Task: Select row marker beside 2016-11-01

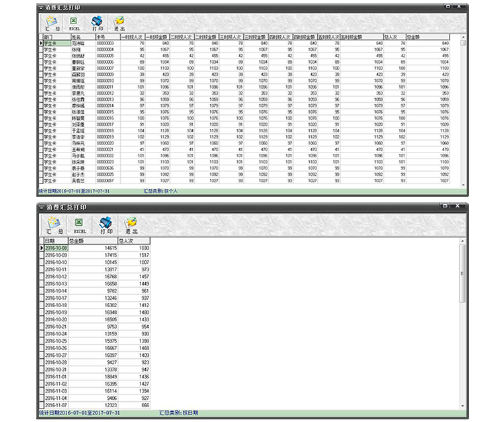Action: click(41, 377)
